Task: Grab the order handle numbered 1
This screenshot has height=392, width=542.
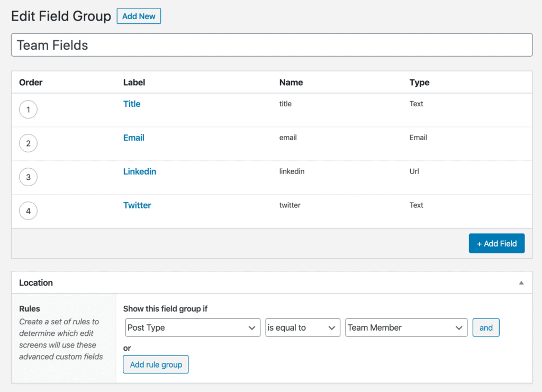Action: tap(29, 110)
